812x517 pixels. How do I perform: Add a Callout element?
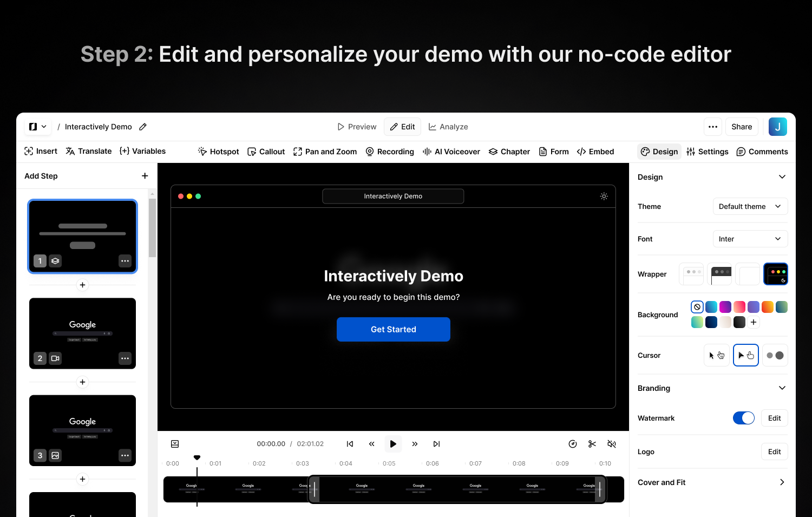[x=266, y=152]
